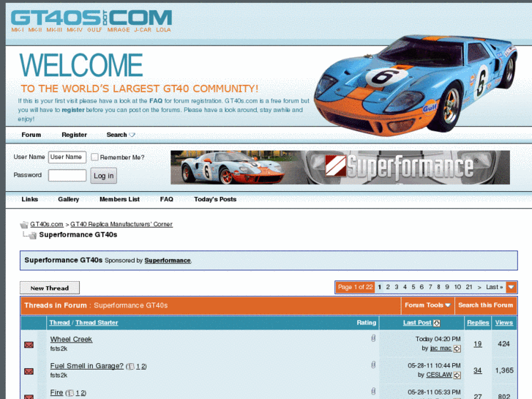Viewport: 532px width, 399px height.
Task: Open the Forum Tools dropdown
Action: (x=427, y=305)
